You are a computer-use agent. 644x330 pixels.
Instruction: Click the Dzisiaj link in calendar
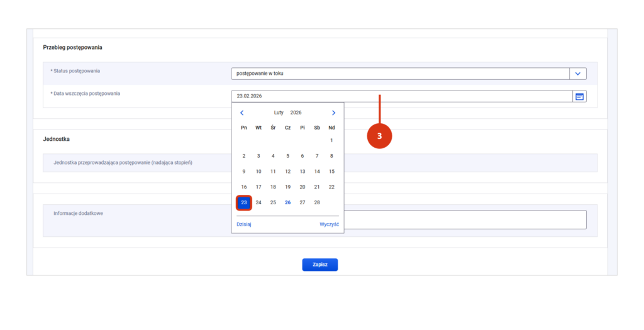[x=244, y=224]
